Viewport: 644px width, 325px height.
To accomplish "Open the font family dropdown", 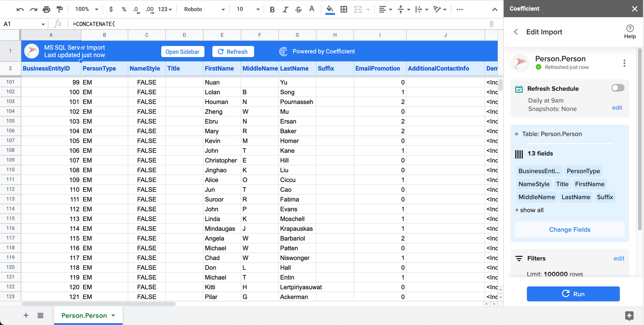I will (203, 9).
